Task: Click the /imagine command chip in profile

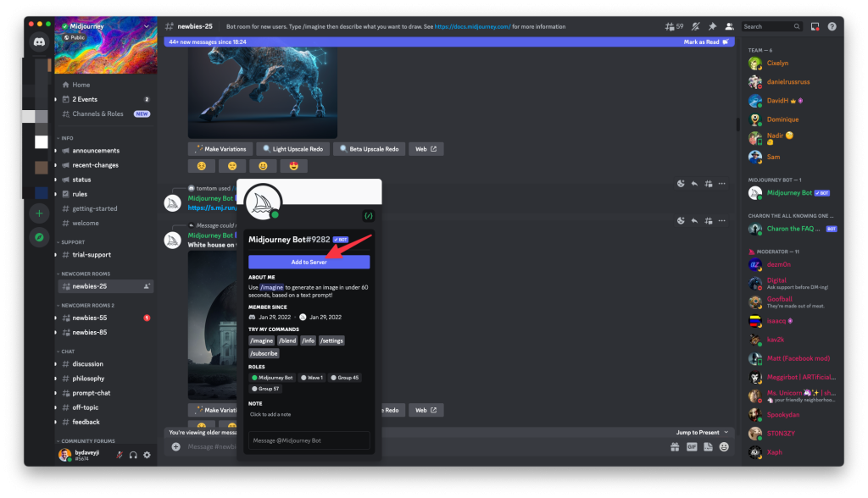Action: pos(261,340)
